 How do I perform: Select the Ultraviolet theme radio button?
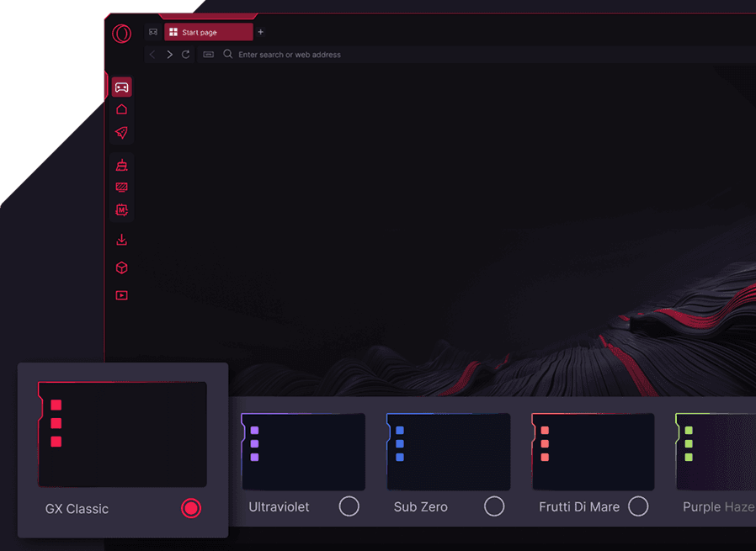point(349,506)
